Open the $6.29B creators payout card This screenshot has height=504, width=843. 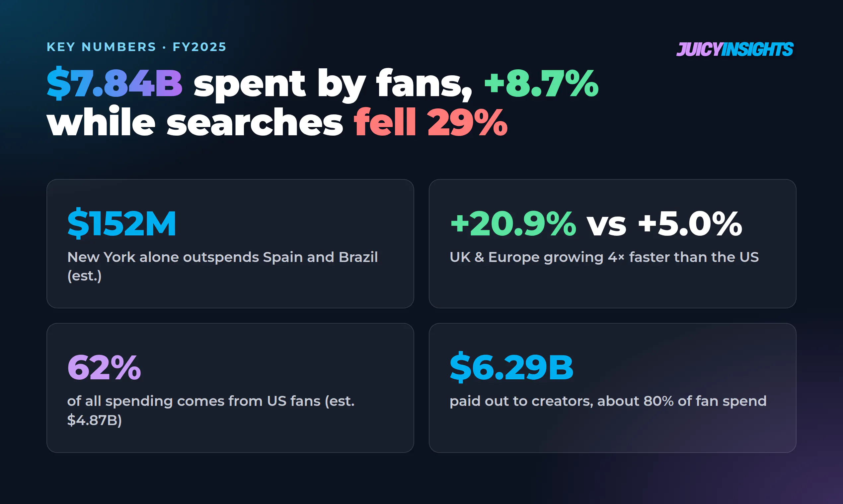pos(612,388)
